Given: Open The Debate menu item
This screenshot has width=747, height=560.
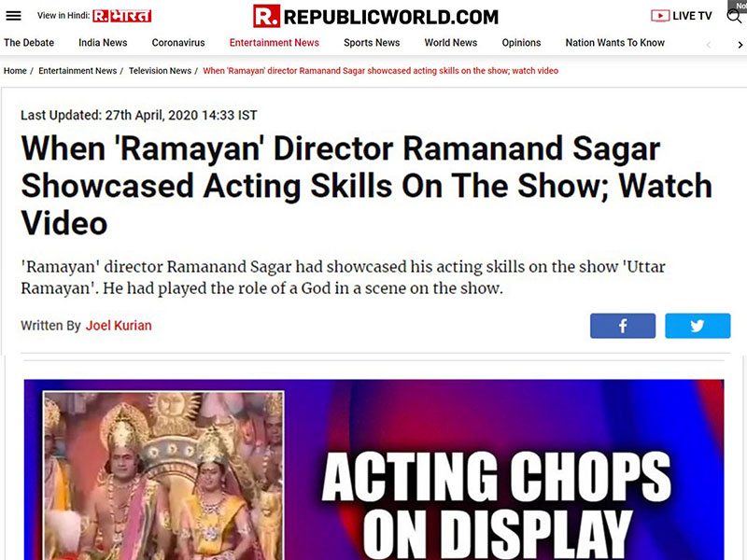Looking at the screenshot, I should click(x=29, y=43).
